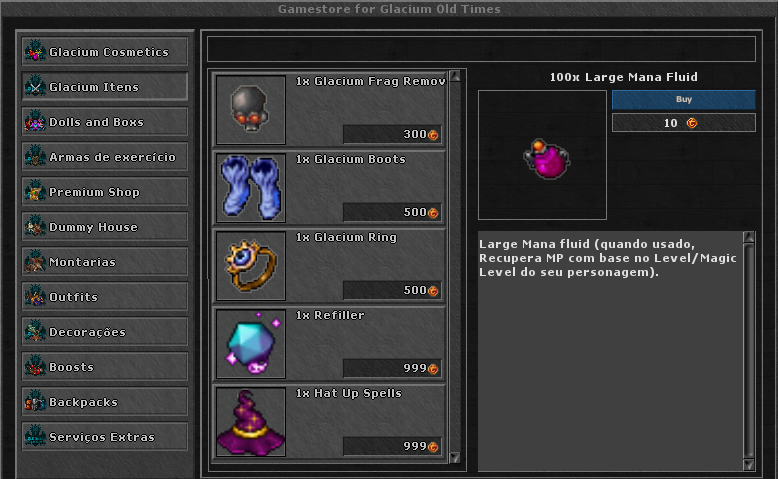Buy the 100x Large Mana Fluid
This screenshot has height=479, width=778.
point(683,99)
